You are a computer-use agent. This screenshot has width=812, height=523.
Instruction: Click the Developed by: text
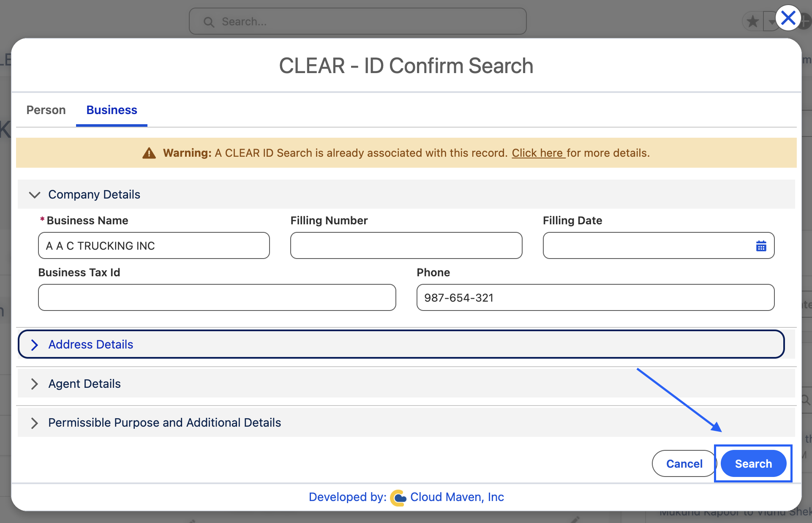click(348, 497)
